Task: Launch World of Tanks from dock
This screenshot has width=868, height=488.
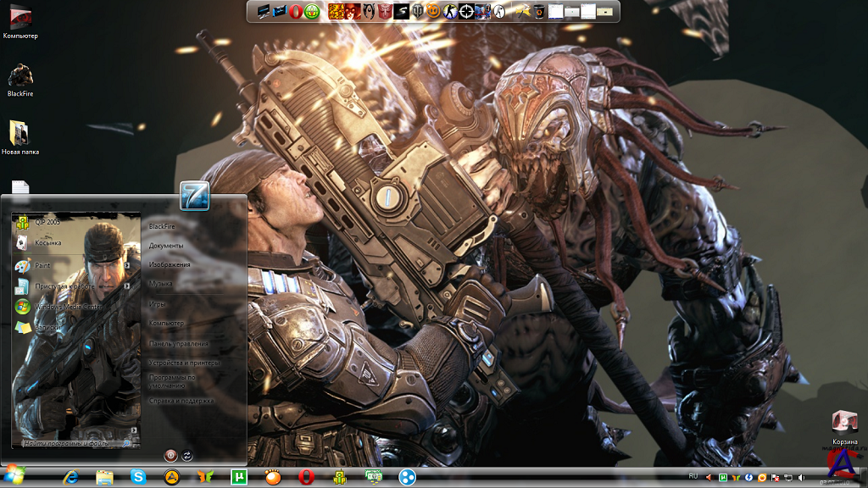Action: pyautogui.click(x=416, y=11)
